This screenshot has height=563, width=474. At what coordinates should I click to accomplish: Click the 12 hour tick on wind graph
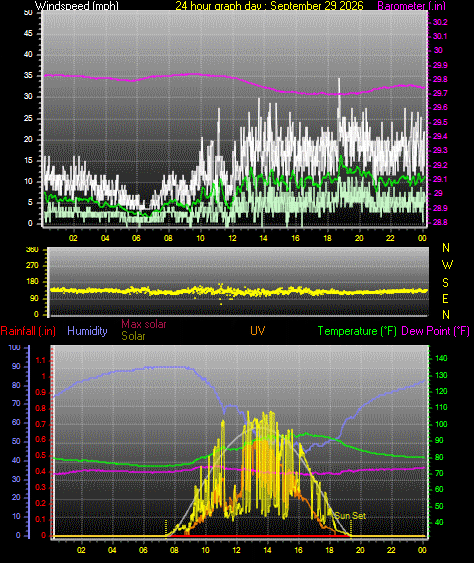(232, 238)
